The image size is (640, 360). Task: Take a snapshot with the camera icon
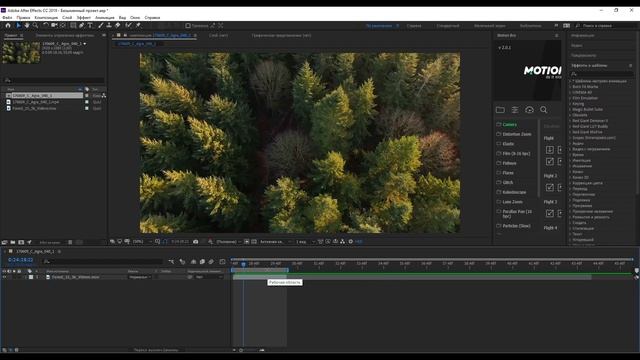point(196,242)
